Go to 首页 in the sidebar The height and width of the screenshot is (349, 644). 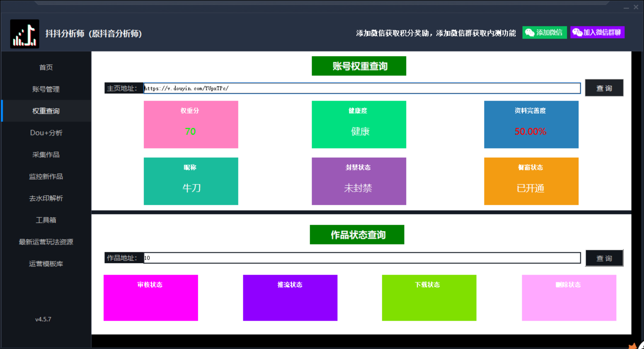pyautogui.click(x=46, y=67)
